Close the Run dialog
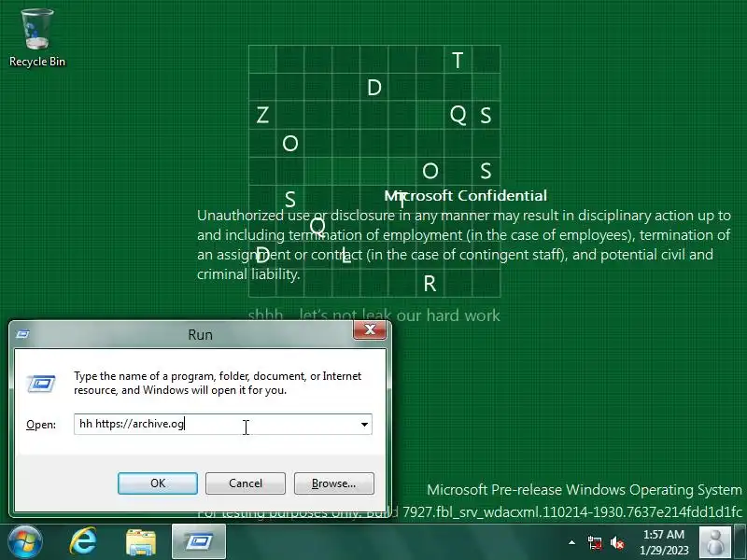 369,329
